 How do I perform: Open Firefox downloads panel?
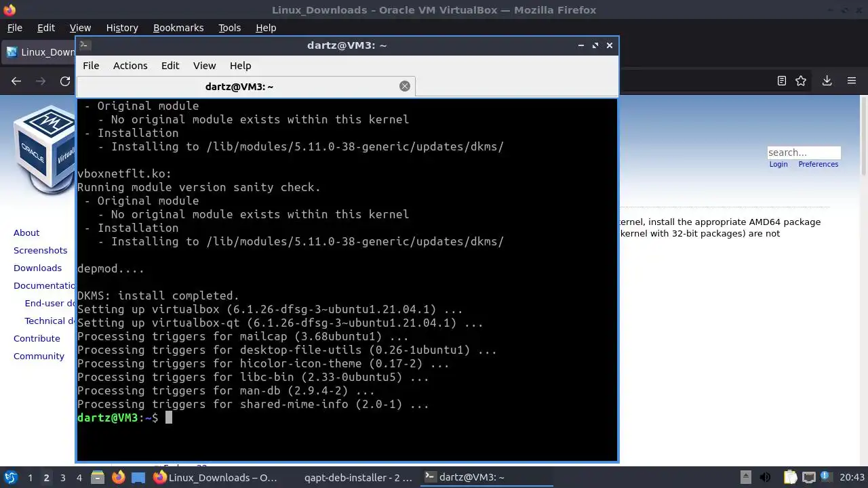click(827, 81)
